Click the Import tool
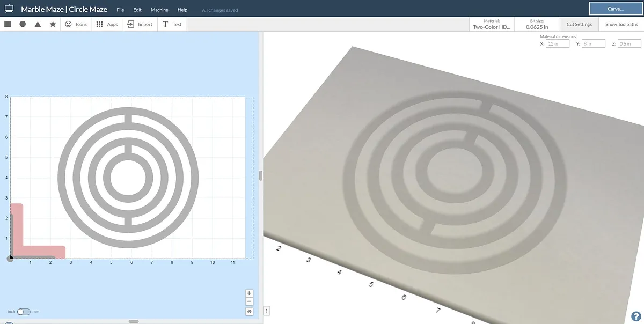Screen dimensions: 644x324 [140, 24]
